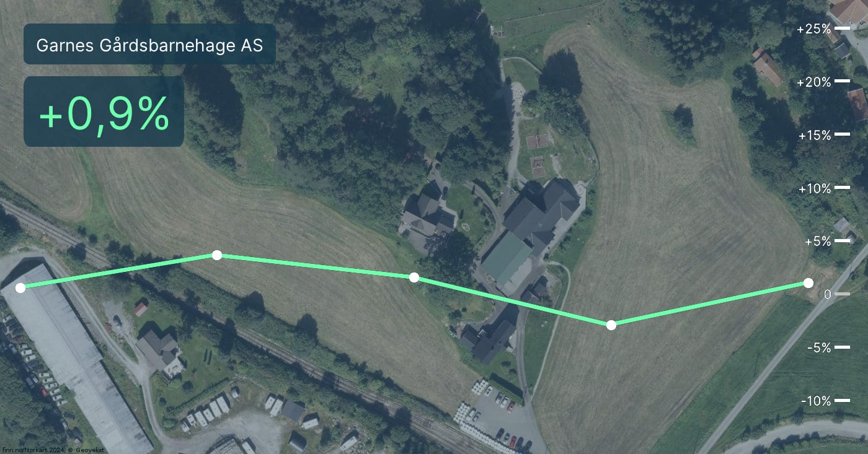Click the line segment rising toward the last point
Screen dimensions: 868x454
tap(710, 303)
